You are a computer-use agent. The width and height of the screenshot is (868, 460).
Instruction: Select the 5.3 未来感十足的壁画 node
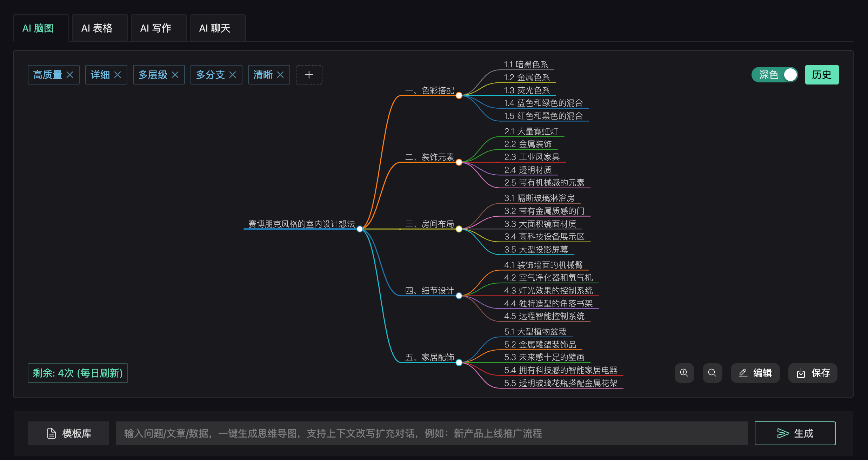545,357
